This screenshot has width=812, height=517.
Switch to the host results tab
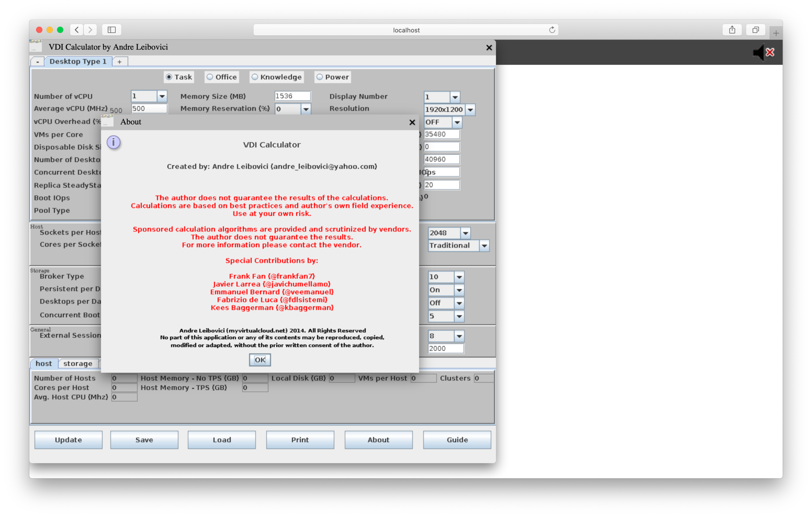click(x=44, y=364)
